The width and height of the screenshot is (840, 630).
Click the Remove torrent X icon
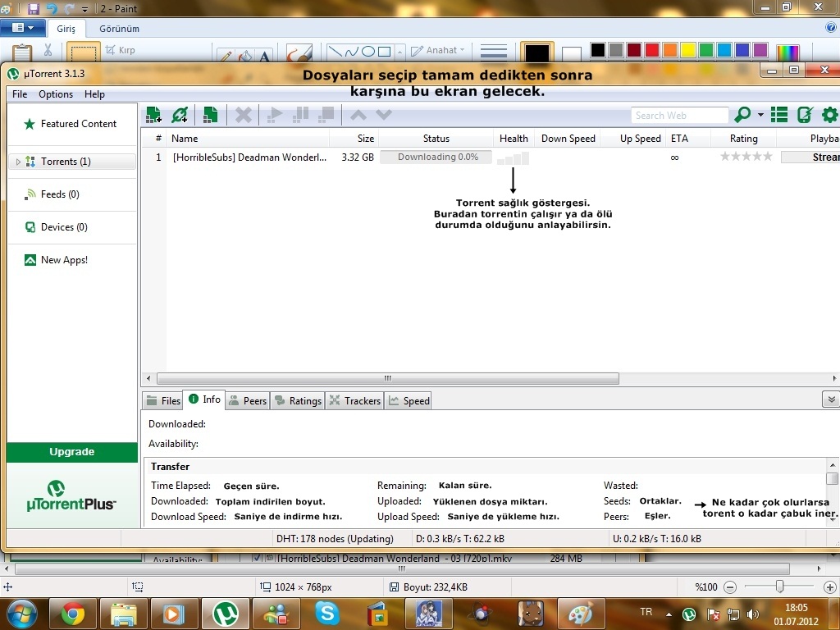point(243,115)
